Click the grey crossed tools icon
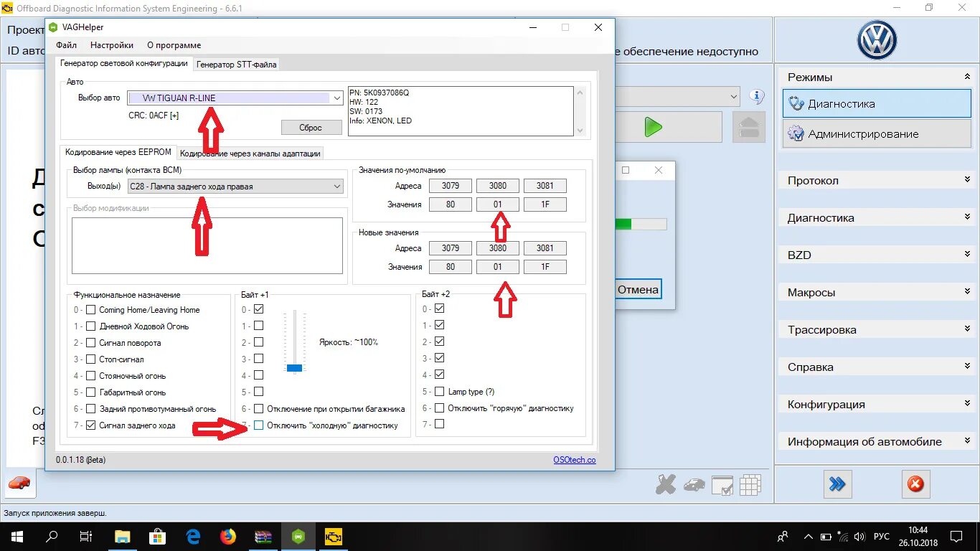This screenshot has height=551, width=980. [x=666, y=485]
